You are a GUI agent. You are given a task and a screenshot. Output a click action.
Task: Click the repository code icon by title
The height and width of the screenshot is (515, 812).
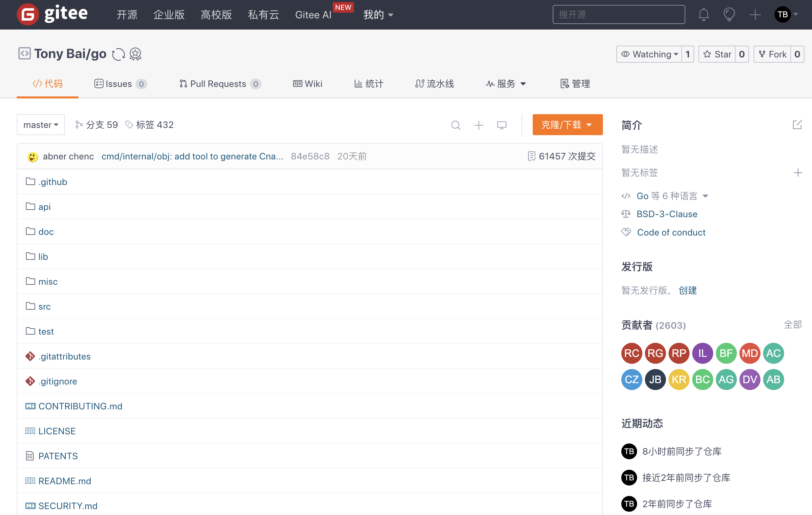(24, 53)
